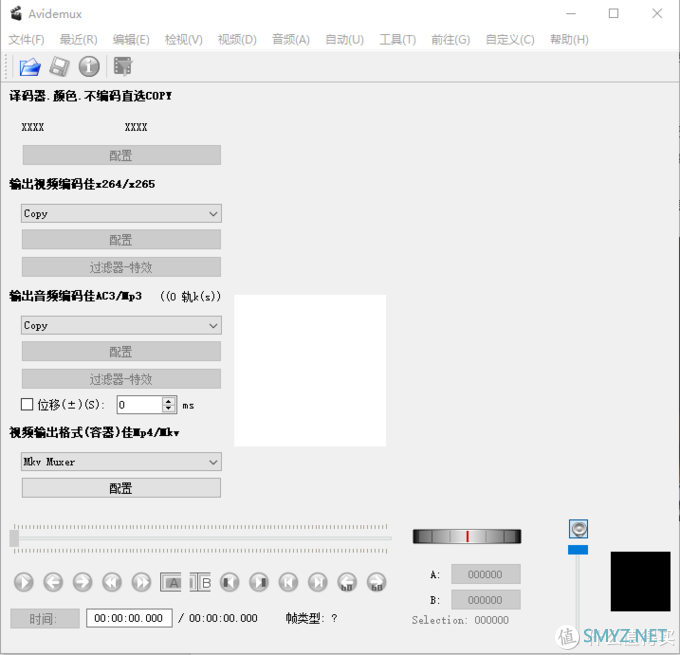
Task: Click the black preview thumbnail
Action: click(x=641, y=581)
